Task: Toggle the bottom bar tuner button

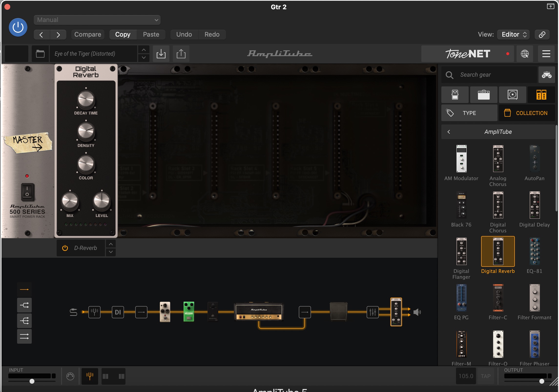Action: [90, 376]
